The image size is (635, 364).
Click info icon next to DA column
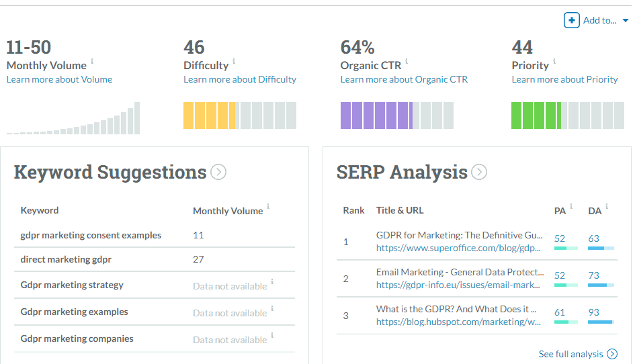pos(606,206)
